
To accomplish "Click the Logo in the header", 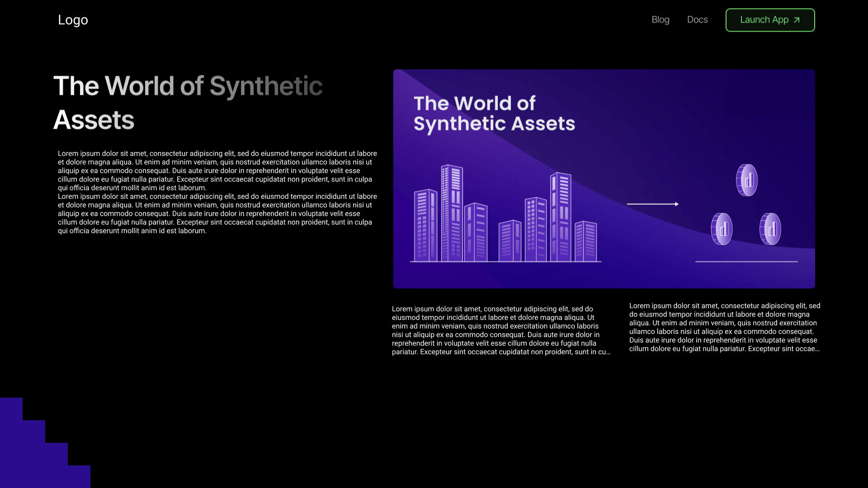I will coord(73,20).
